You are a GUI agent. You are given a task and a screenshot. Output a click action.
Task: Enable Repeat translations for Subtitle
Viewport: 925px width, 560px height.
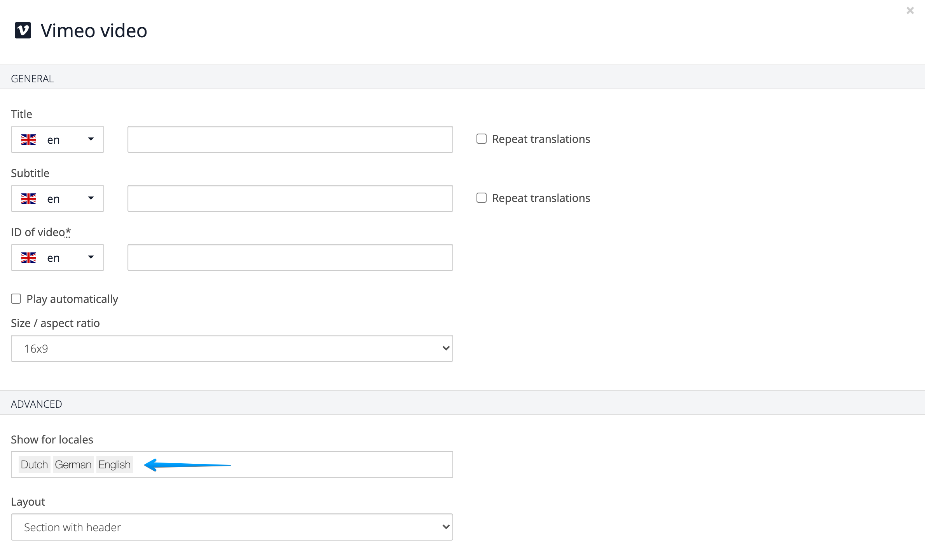[482, 198]
